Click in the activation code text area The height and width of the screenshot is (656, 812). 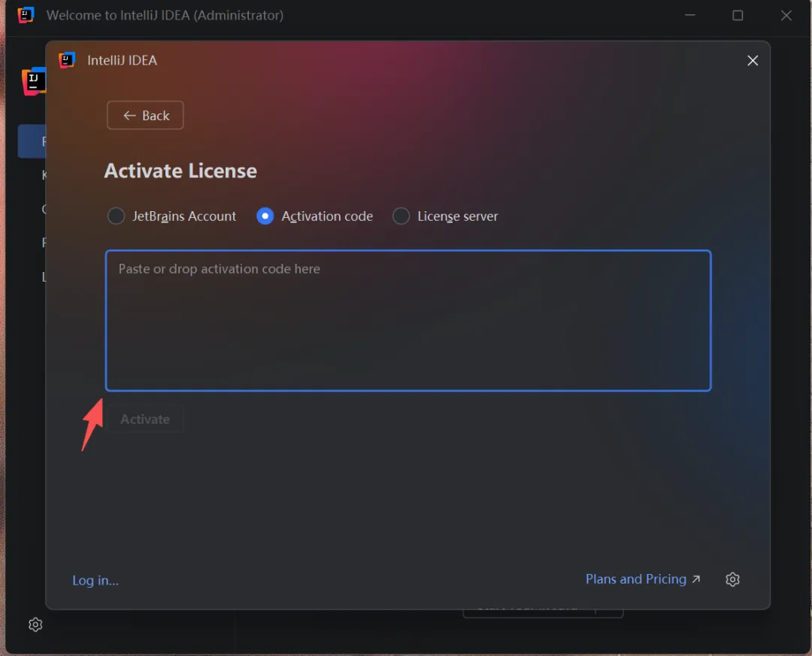(408, 321)
